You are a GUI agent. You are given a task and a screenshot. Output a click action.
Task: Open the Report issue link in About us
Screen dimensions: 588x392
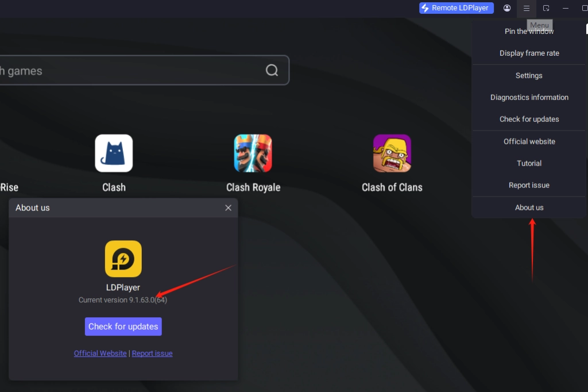coord(152,353)
